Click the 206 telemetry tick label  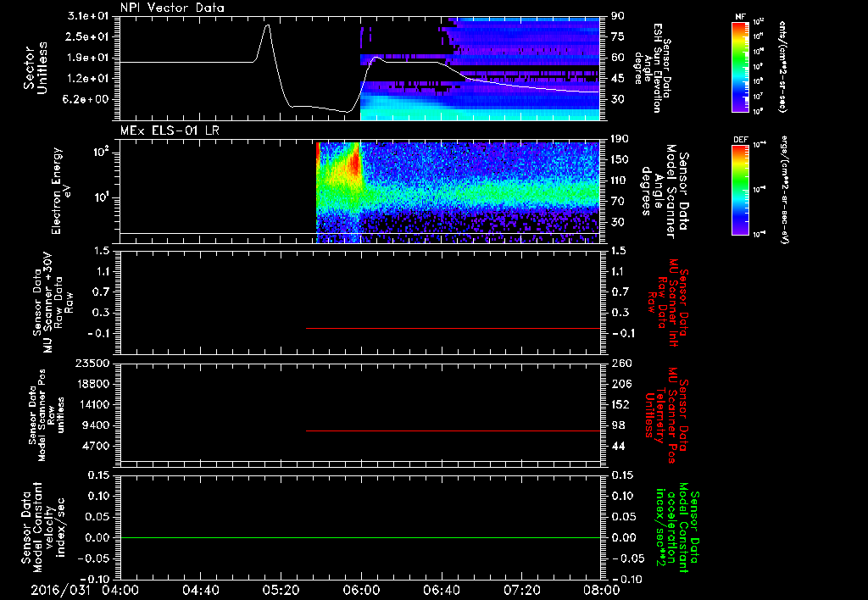[x=621, y=384]
